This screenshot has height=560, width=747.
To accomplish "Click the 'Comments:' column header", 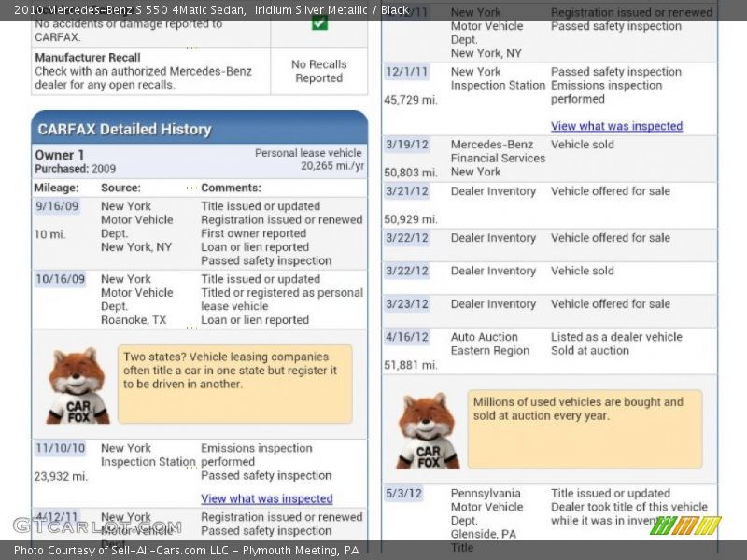I will coord(231,188).
